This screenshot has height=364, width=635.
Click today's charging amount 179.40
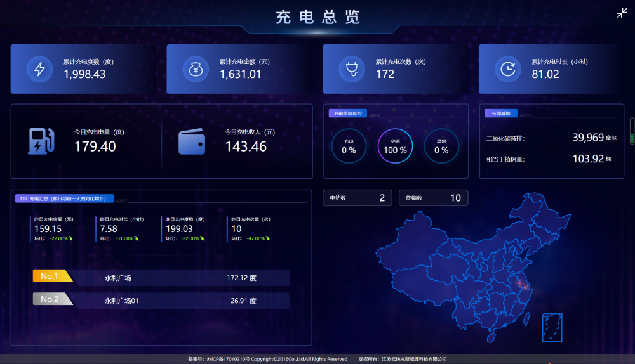tap(95, 146)
